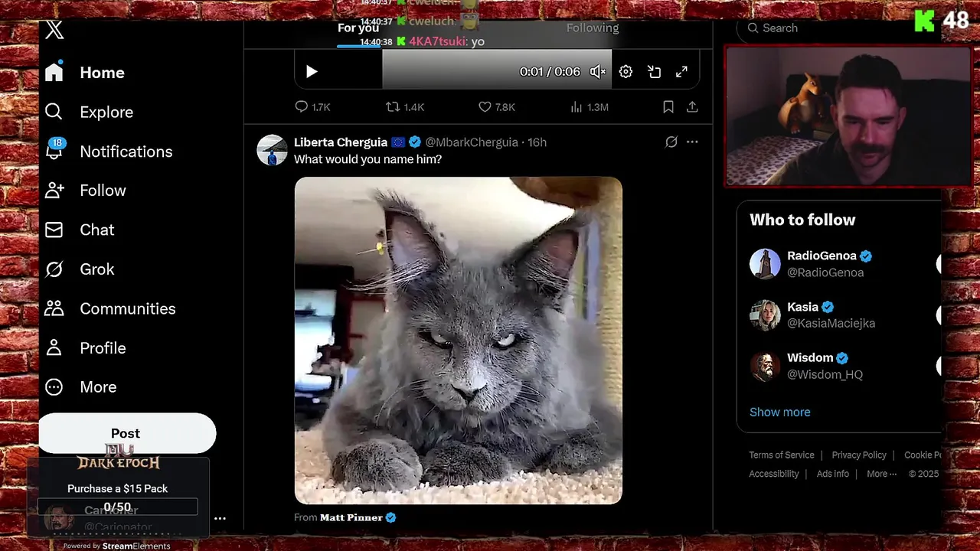Expand the footer More menu
The width and height of the screenshot is (980, 551).
pyautogui.click(x=882, y=474)
